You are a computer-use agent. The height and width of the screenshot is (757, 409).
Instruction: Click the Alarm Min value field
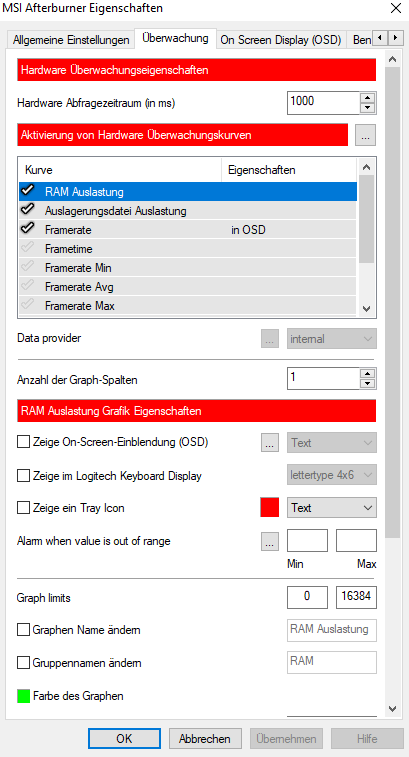[308, 540]
